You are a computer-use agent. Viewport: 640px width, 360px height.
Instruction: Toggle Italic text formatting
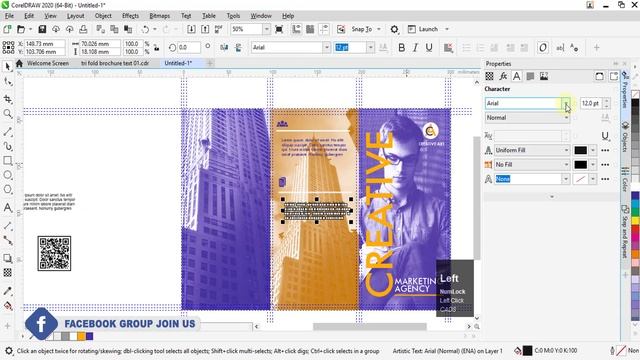[x=415, y=48]
